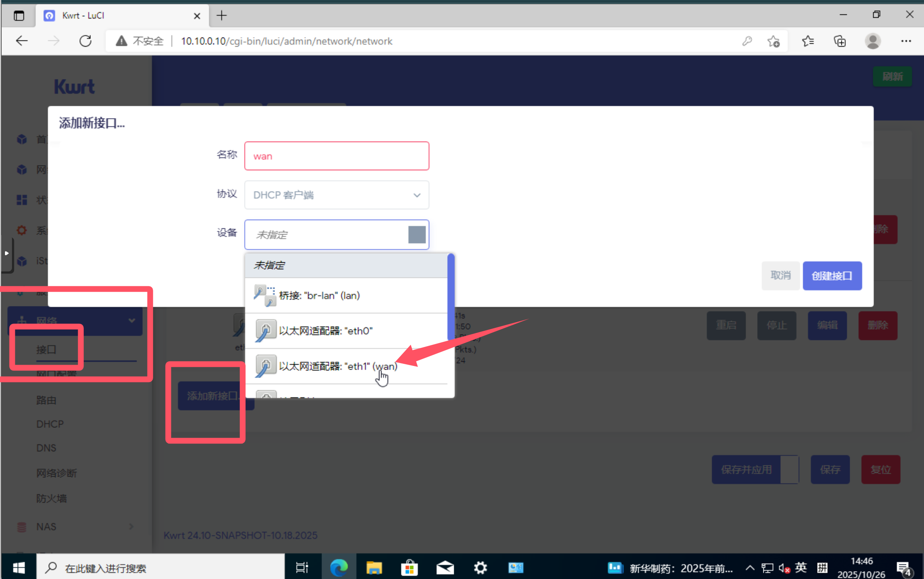Open Microsoft Store from the taskbar

click(409, 568)
